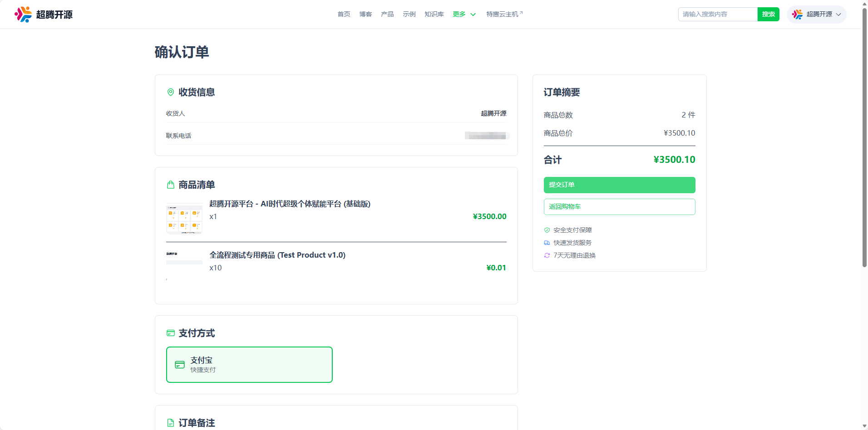
Task: Click the 合计 total ¥3500.10
Action: click(x=674, y=160)
